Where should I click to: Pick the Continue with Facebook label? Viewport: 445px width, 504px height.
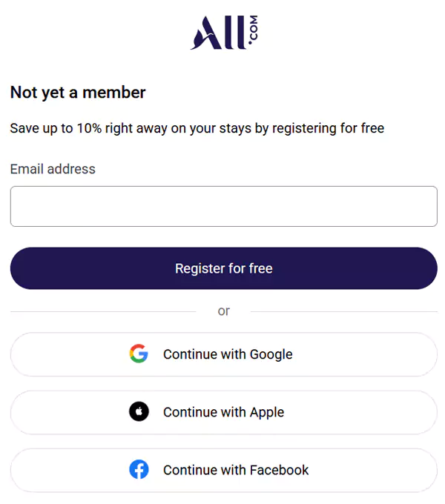click(x=236, y=470)
